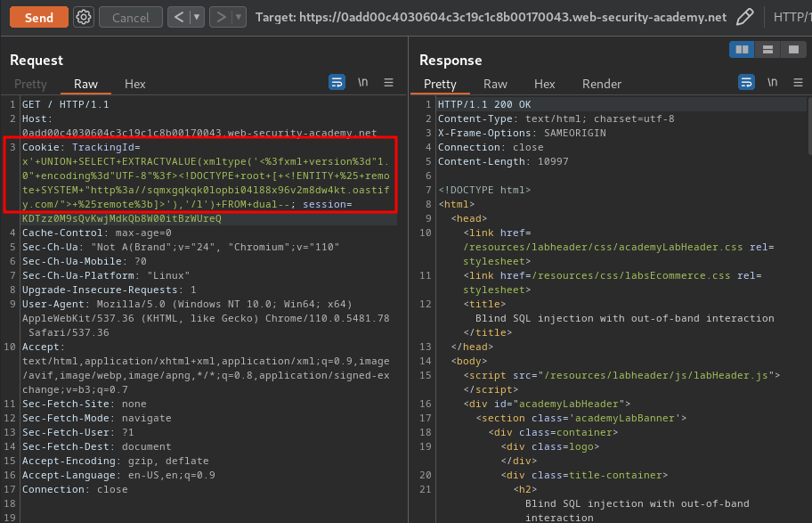Go back to previous request in history
This screenshot has height=523, width=812.
pos(179,18)
